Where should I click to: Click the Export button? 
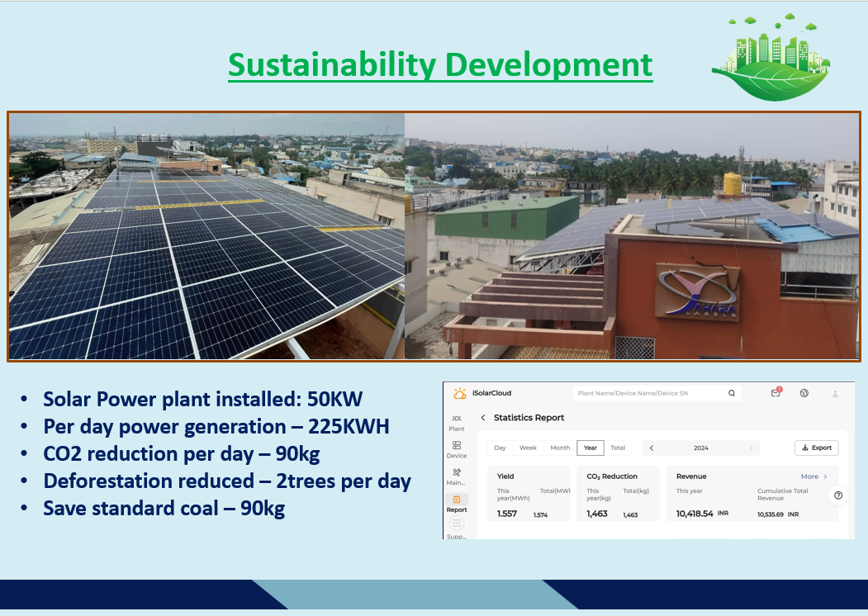click(x=817, y=448)
